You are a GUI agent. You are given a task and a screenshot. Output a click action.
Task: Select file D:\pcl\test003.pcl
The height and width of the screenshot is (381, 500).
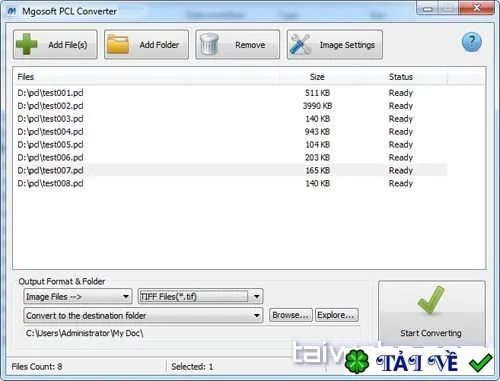[x=50, y=119]
